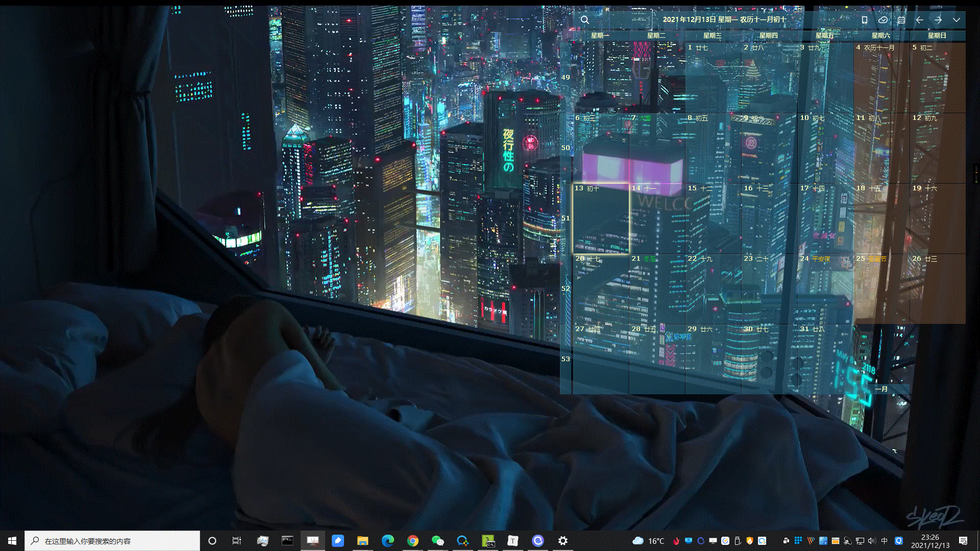Open the Command Prompt taskbar icon
The width and height of the screenshot is (980, 551).
click(x=287, y=541)
